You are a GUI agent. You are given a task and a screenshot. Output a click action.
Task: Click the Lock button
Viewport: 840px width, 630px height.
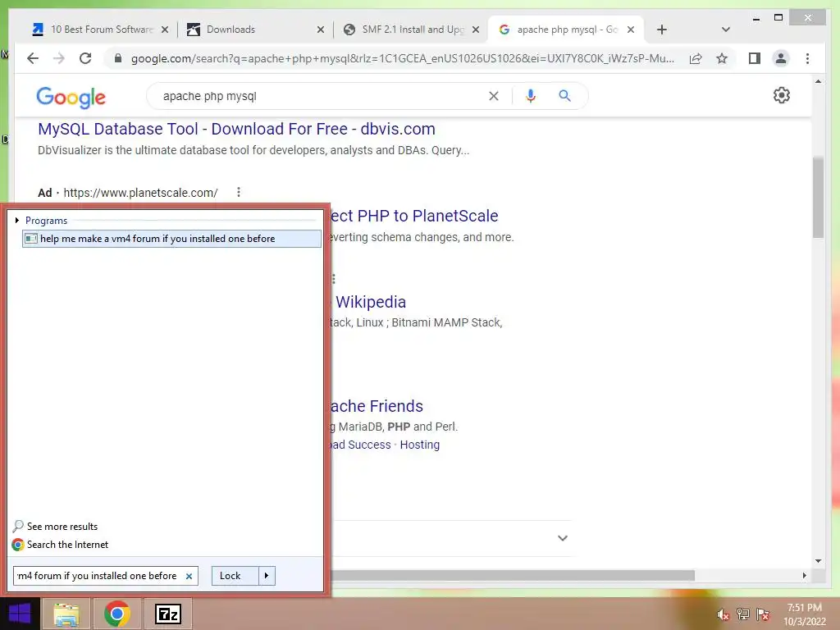235,576
